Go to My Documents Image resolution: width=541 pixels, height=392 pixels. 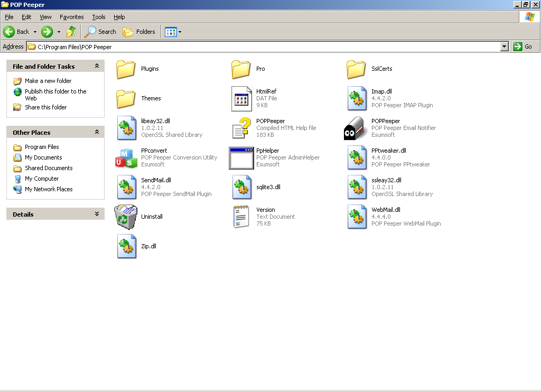point(43,157)
